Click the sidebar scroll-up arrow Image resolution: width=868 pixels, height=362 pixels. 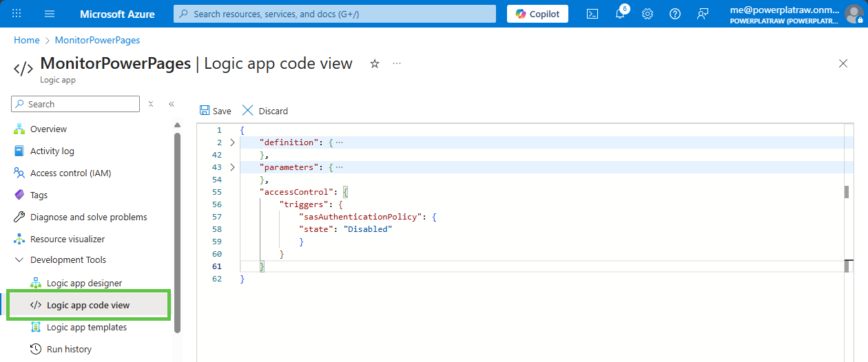[177, 125]
